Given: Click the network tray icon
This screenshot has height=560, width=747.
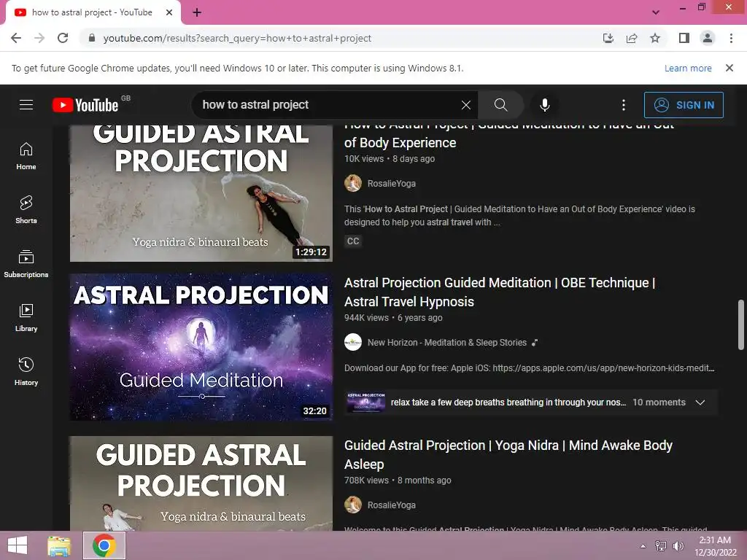Looking at the screenshot, I should click(660, 546).
